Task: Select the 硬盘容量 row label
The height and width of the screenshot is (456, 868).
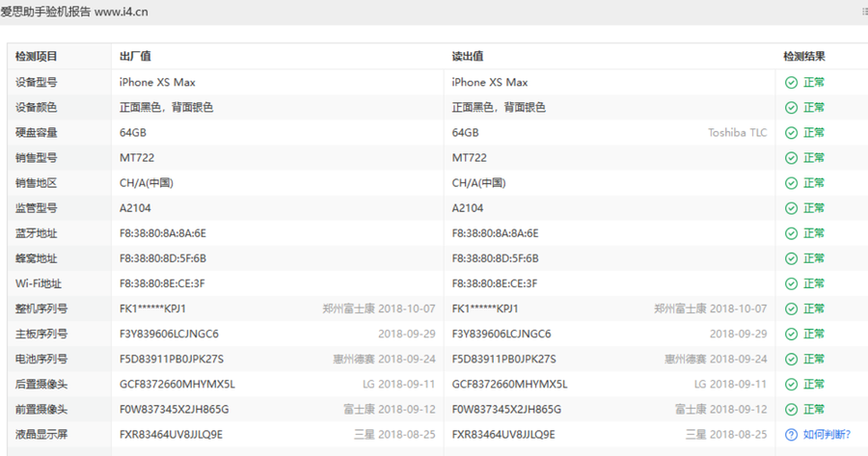Action: pos(36,133)
